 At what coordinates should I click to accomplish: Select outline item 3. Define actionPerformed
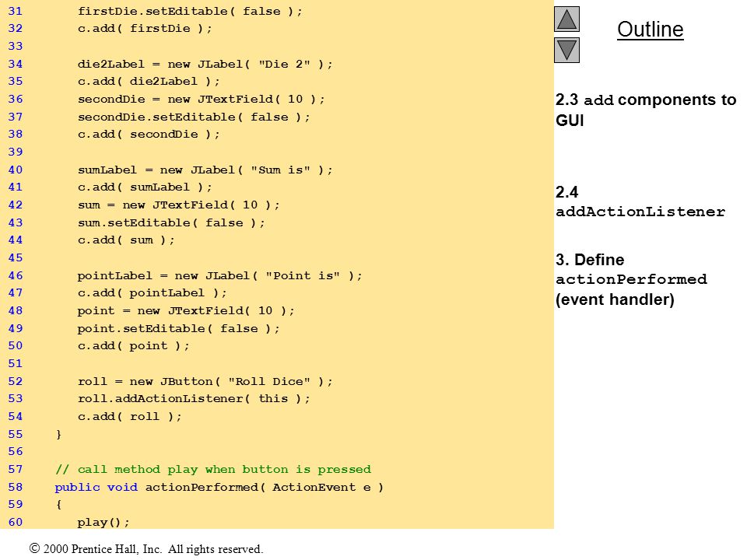tap(631, 279)
